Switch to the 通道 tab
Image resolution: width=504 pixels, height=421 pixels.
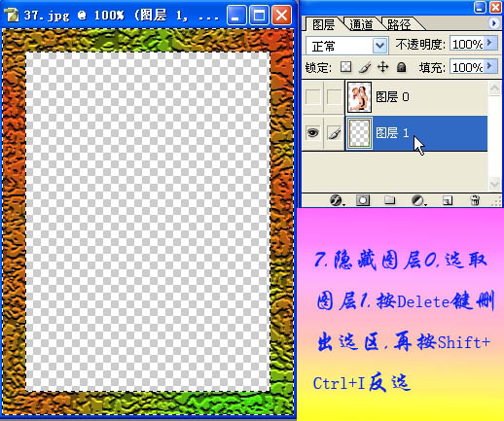coord(361,24)
